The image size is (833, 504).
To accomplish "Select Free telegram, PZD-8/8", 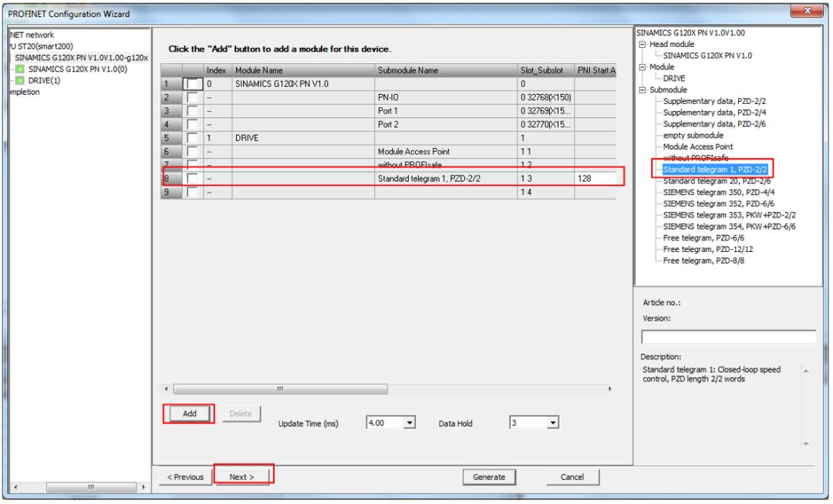I will [x=703, y=261].
